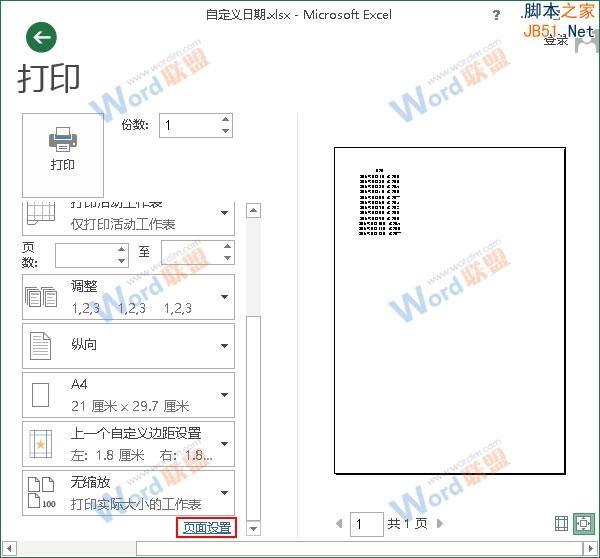Click settings panel scroll down arrow
600x558 pixels.
click(253, 529)
